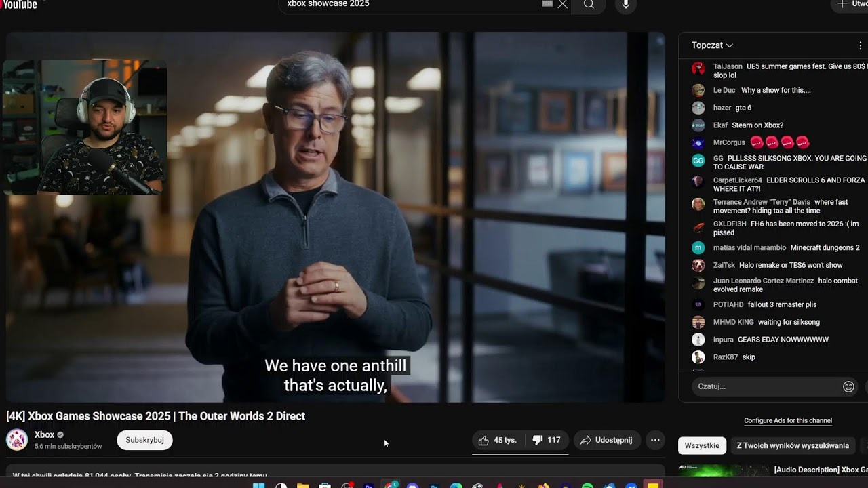Open the on-screen keyboard icon in search
Image resolution: width=868 pixels, height=488 pixels.
point(547,4)
